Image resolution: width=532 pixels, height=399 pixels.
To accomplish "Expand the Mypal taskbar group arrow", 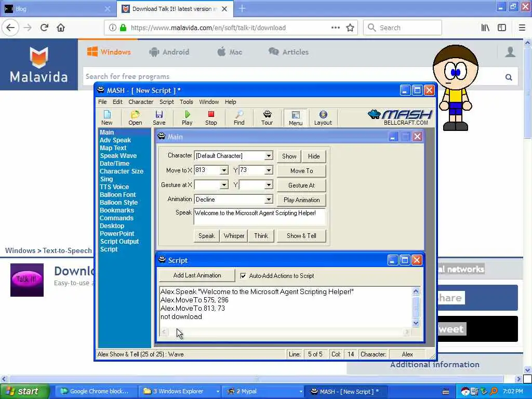I will [x=301, y=392].
